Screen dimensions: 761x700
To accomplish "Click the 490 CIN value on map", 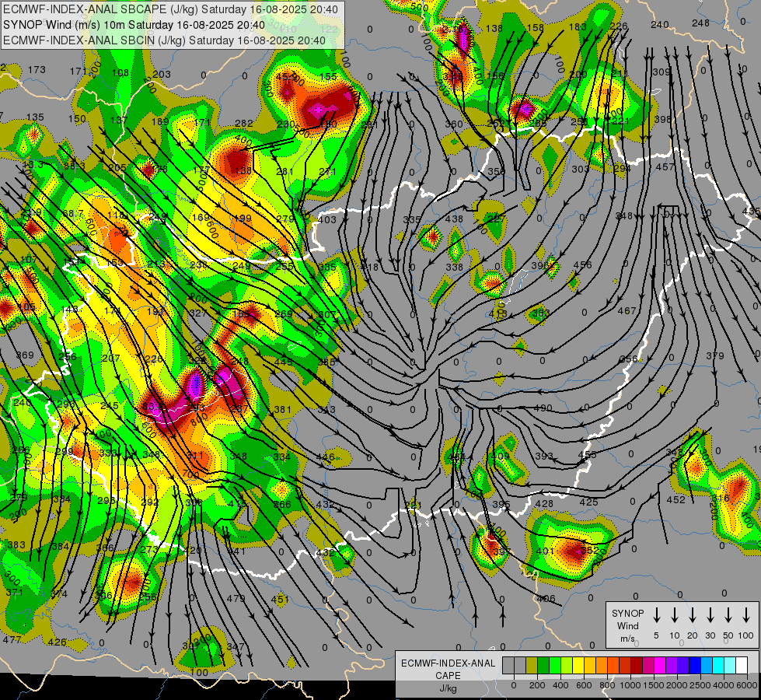I will (543, 408).
